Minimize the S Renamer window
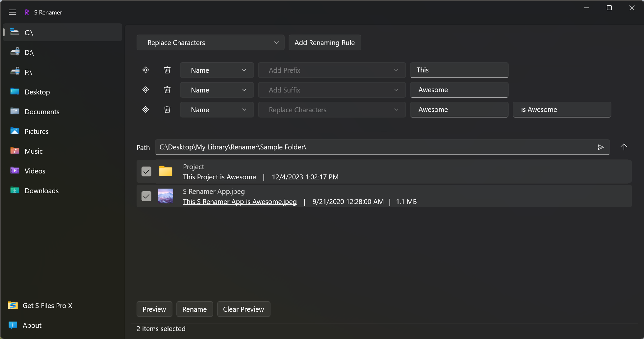This screenshot has width=644, height=339. 586,8
